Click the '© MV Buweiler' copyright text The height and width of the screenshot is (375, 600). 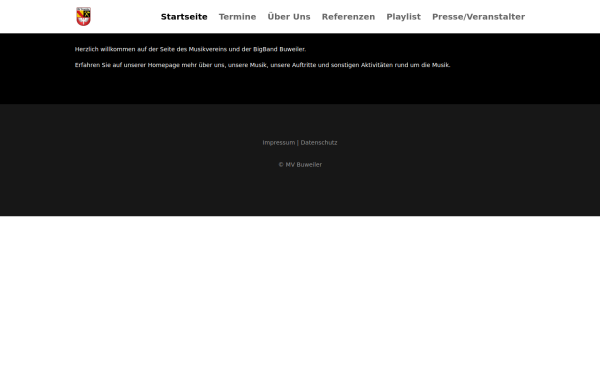[x=300, y=165]
